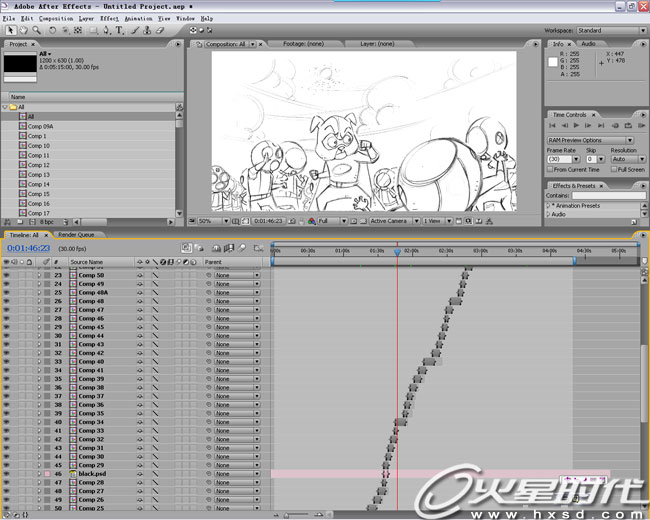Step forward one frame in Time Controls
Image resolution: width=650 pixels, height=520 pixels.
(x=588, y=125)
